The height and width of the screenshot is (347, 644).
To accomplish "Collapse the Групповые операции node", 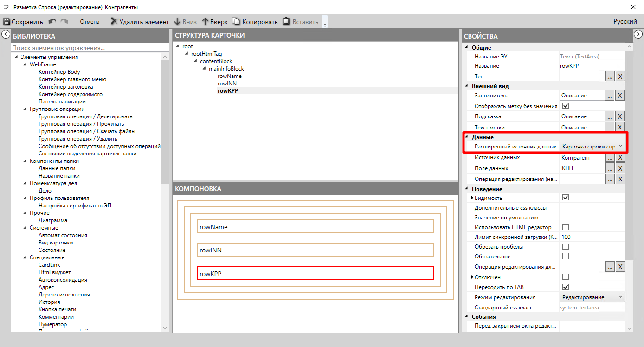I will tap(26, 109).
